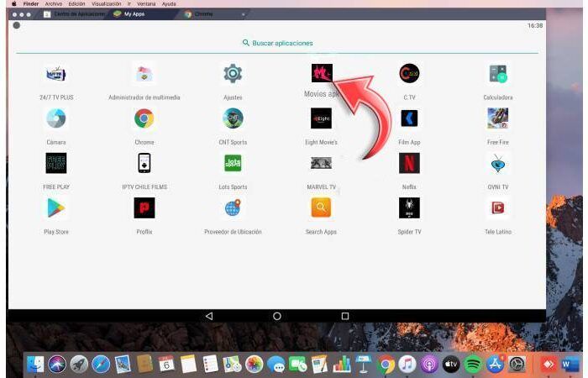This screenshot has width=588, height=378.
Task: Open Spotify from the Dock
Action: (x=473, y=364)
